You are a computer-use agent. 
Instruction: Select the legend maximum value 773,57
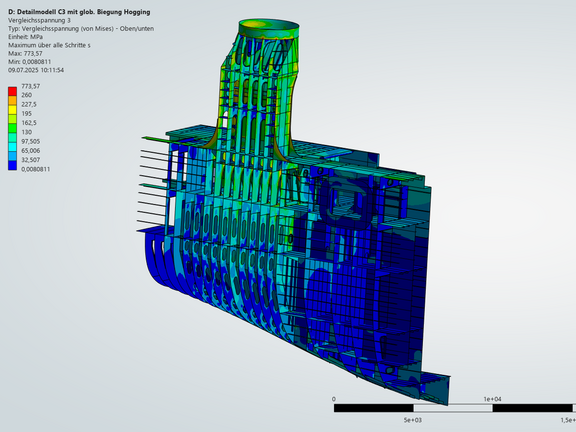[30, 86]
